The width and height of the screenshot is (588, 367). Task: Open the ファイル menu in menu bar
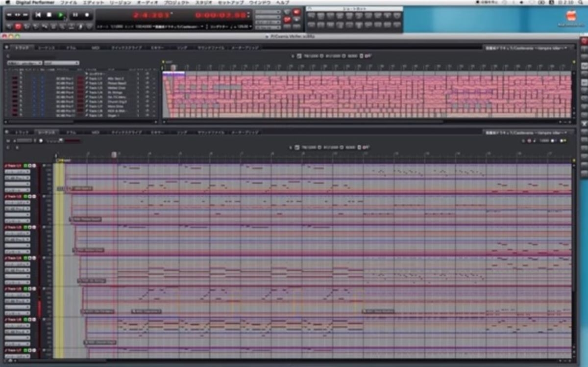tap(68, 2)
